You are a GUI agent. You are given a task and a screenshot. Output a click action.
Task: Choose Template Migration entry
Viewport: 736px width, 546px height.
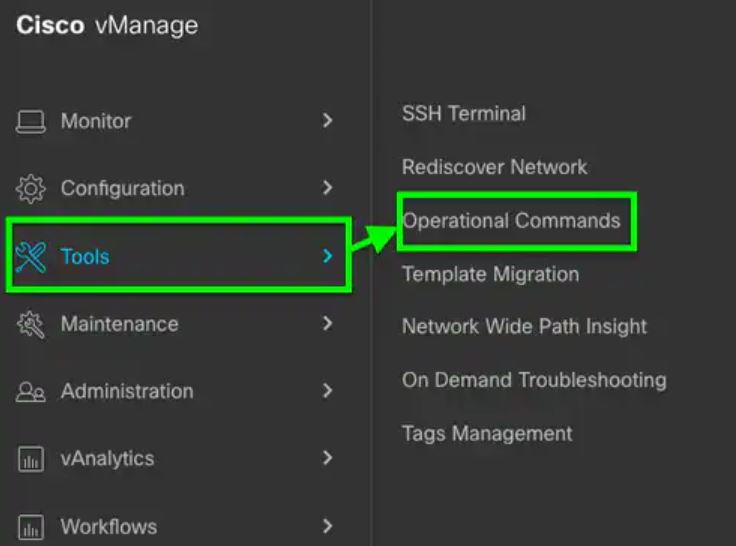click(490, 274)
